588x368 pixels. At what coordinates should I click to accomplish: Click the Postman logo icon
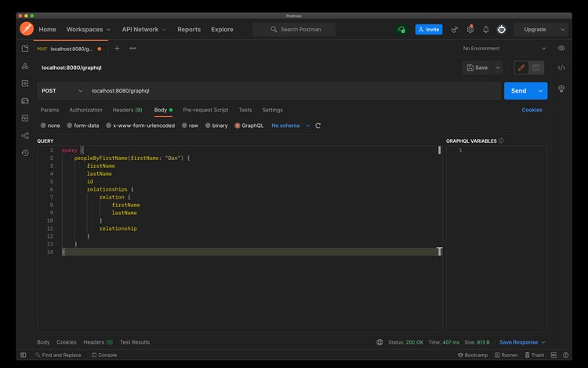(x=26, y=29)
